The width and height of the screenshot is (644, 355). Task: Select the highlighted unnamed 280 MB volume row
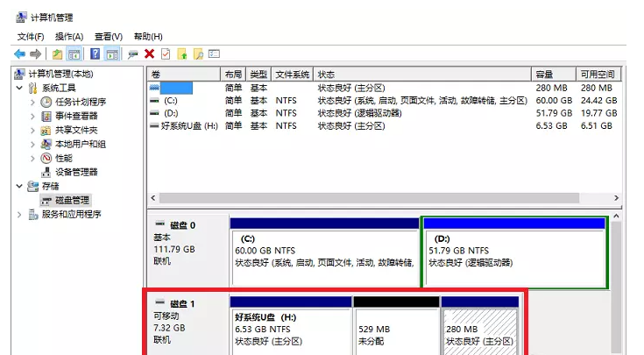tap(385, 88)
